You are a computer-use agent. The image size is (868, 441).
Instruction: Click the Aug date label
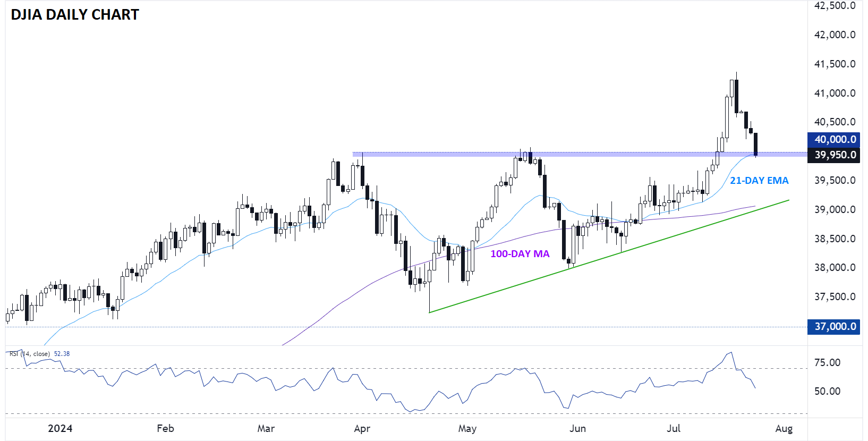coord(784,428)
